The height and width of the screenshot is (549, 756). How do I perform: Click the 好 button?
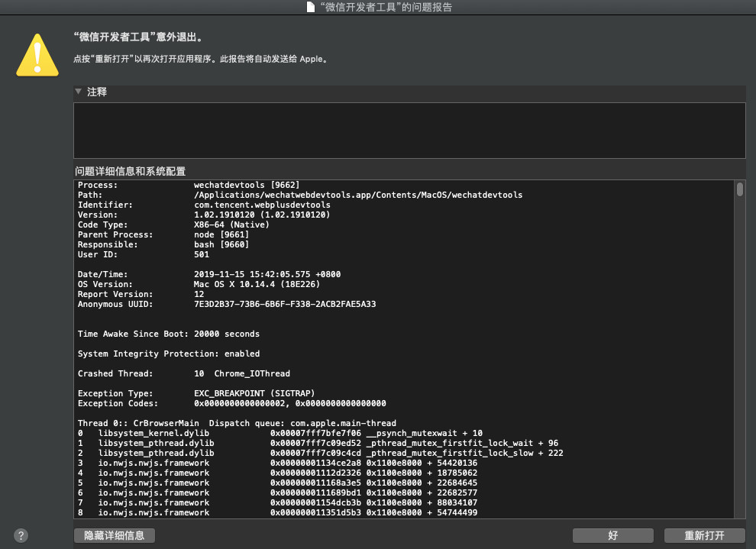click(x=612, y=535)
